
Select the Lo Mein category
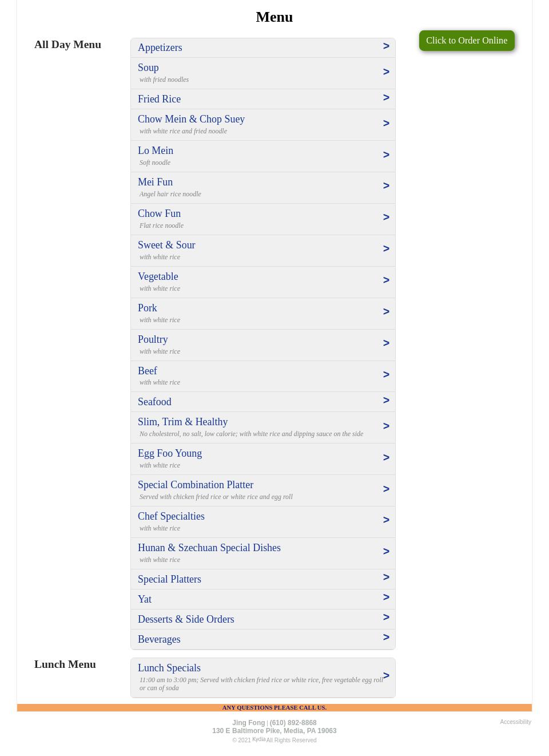click(156, 151)
